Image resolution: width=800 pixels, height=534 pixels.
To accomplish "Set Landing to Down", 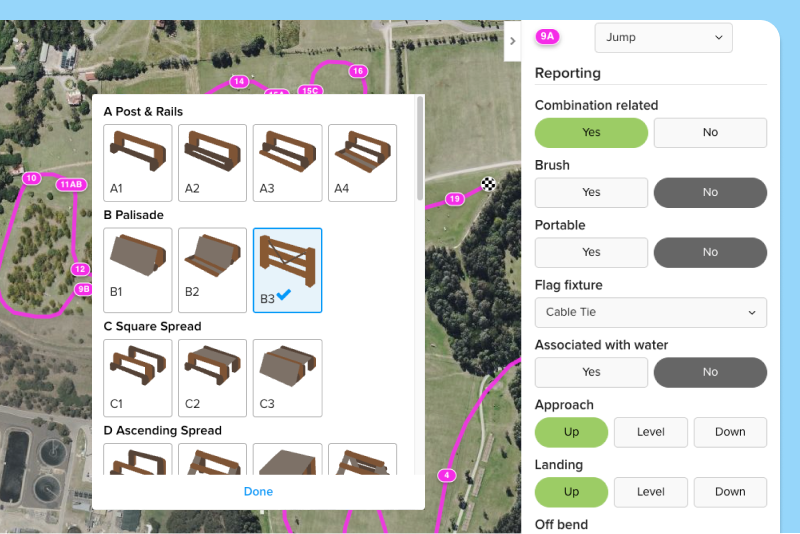I will (x=730, y=492).
